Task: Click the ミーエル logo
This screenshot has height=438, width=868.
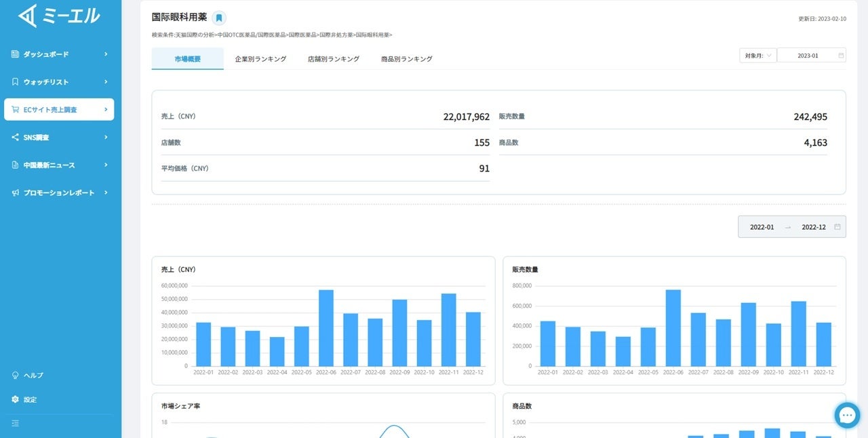Action: [x=59, y=15]
